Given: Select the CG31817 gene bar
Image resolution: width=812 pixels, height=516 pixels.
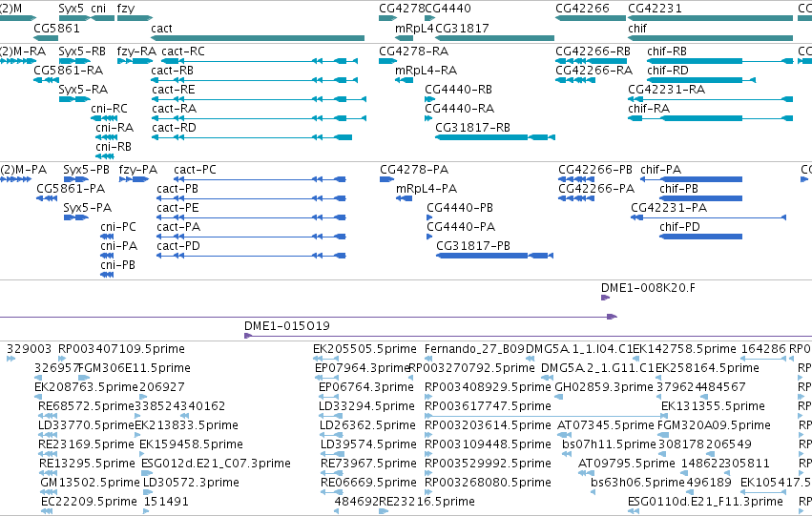Looking at the screenshot, I should [494, 38].
